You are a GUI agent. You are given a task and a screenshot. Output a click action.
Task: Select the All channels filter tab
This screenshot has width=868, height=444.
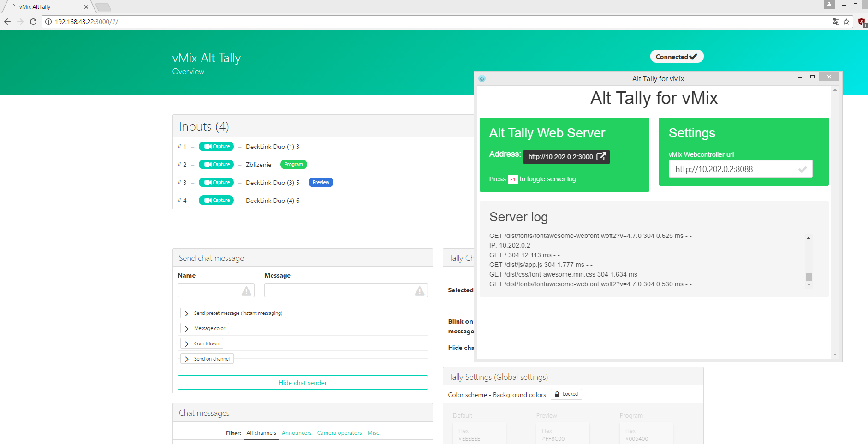pyautogui.click(x=261, y=433)
